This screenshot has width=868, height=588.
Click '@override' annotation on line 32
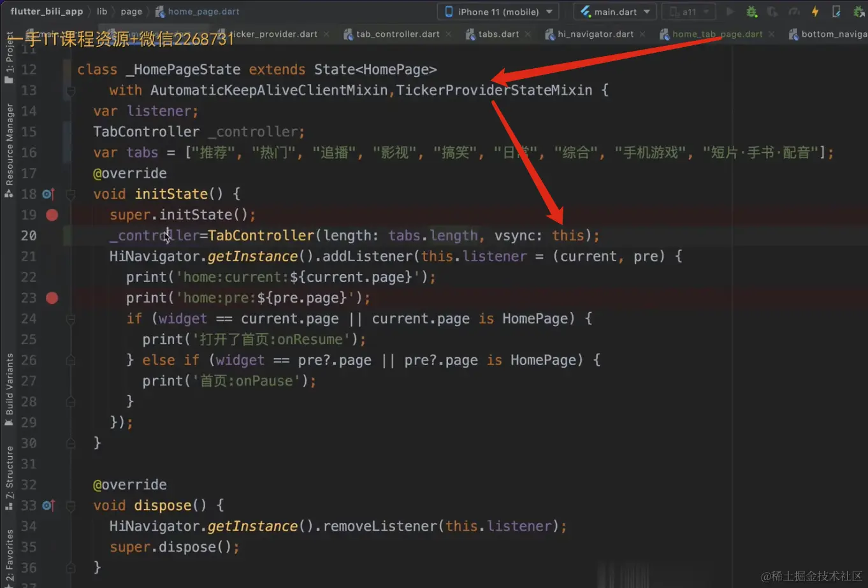point(130,485)
